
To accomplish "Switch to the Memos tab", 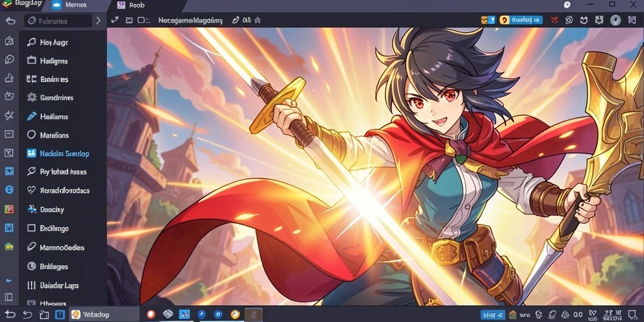I will click(x=76, y=5).
